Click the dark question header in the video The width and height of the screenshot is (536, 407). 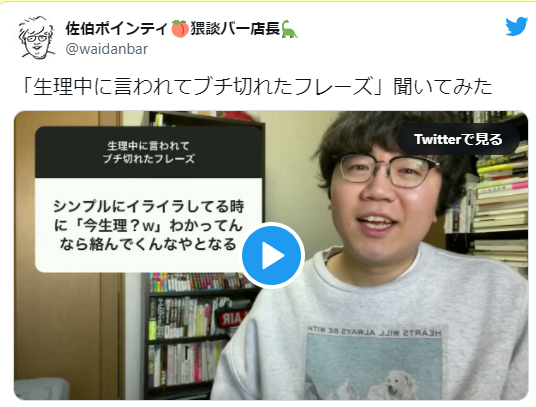[x=149, y=152]
